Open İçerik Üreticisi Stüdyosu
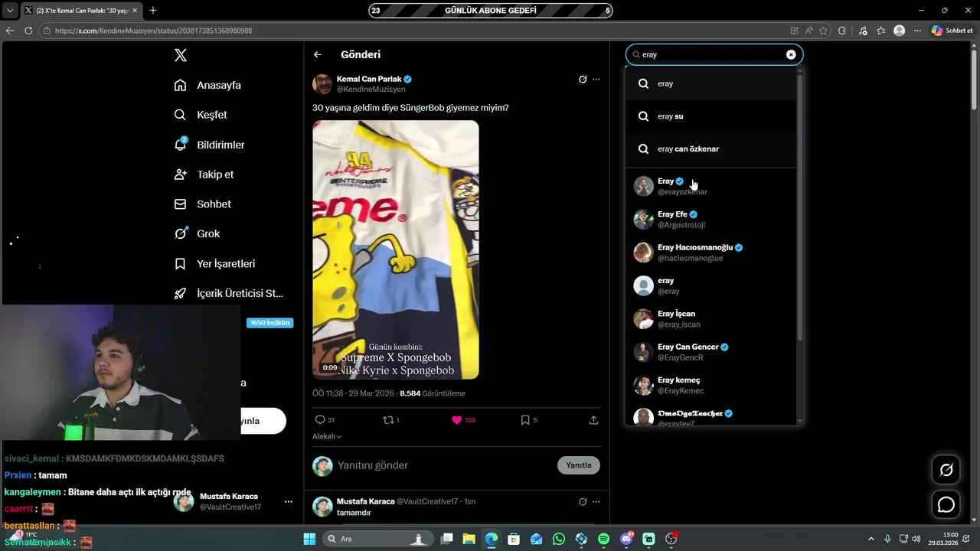The image size is (980, 551). (x=229, y=293)
